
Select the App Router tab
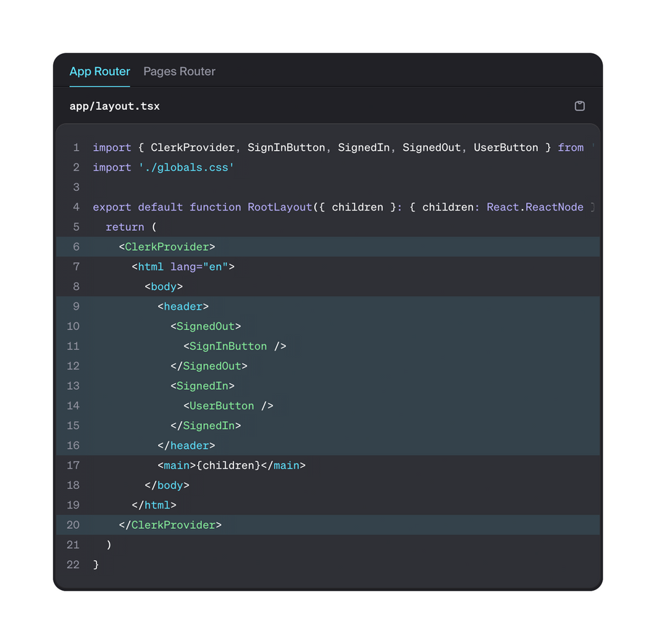pos(99,71)
